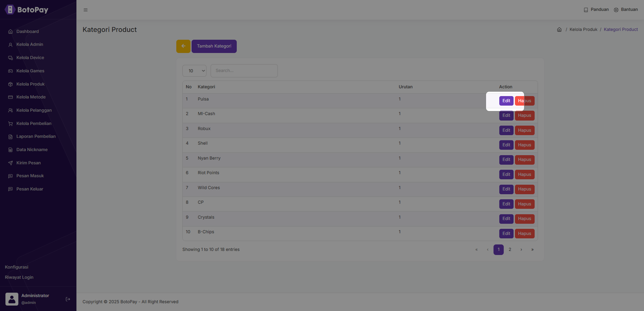Click the Kelola Admin user icon
The image size is (644, 311).
tap(11, 44)
